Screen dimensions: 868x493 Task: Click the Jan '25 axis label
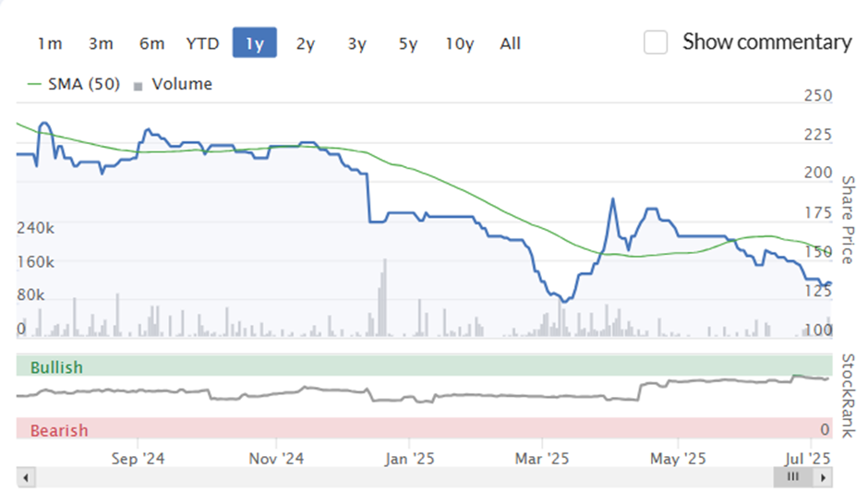(410, 459)
